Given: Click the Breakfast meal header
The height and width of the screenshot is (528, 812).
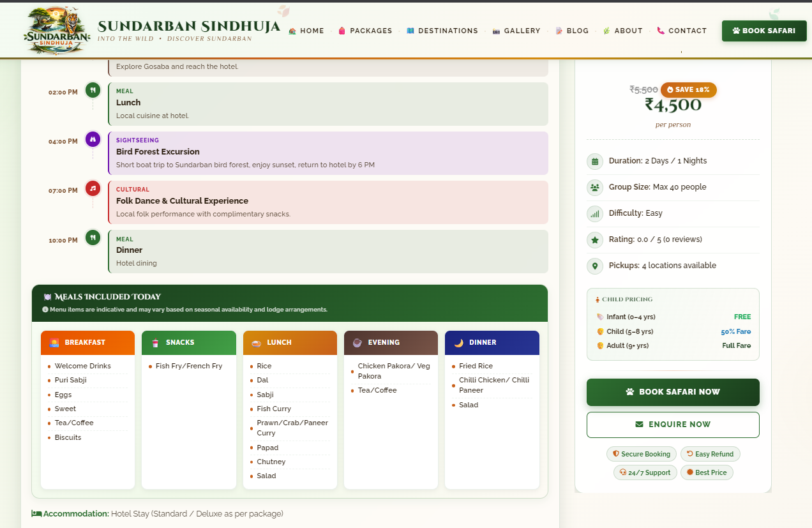Looking at the screenshot, I should pos(87,343).
